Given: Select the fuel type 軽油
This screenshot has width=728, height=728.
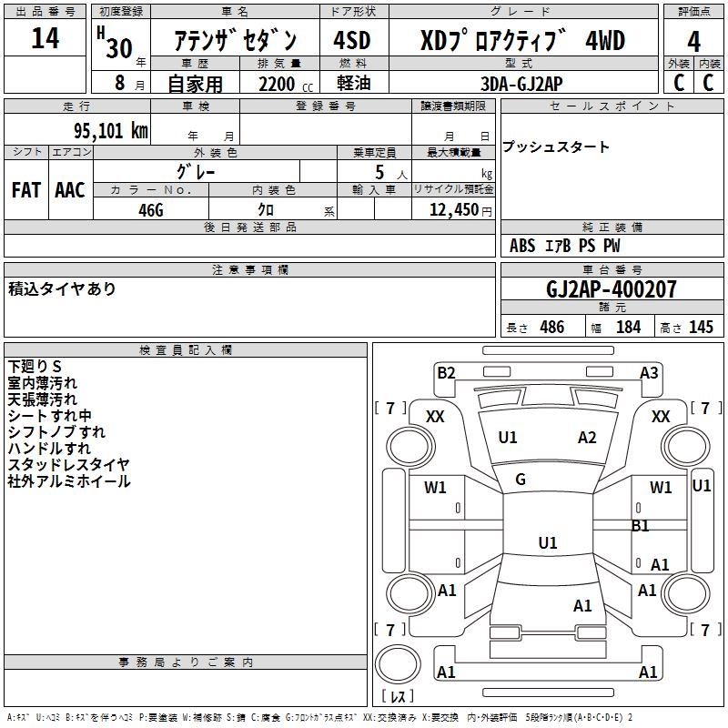Looking at the screenshot, I should click(353, 83).
